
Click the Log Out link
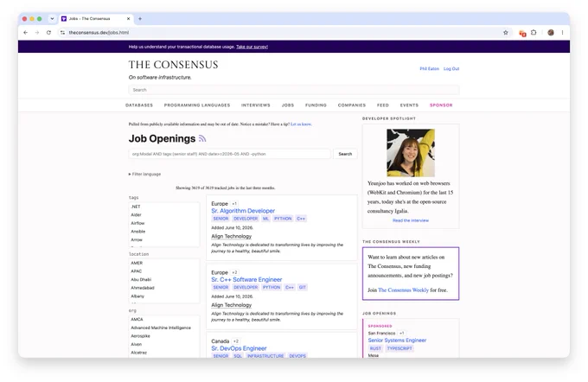pos(451,69)
